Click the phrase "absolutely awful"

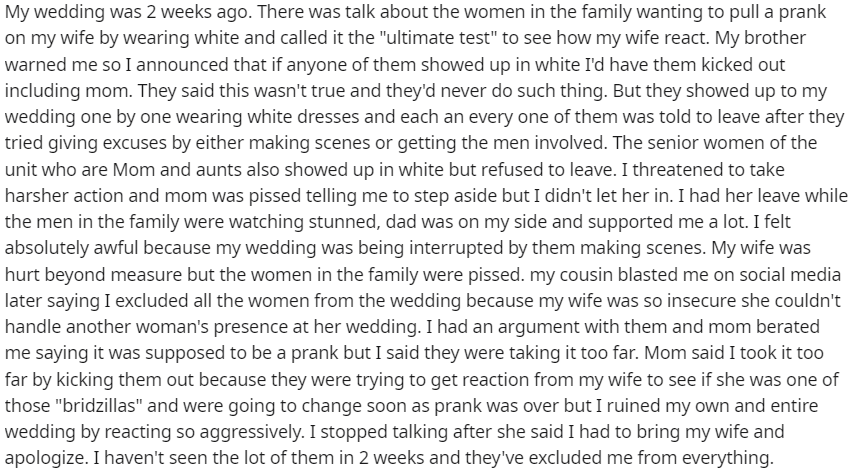point(72,248)
